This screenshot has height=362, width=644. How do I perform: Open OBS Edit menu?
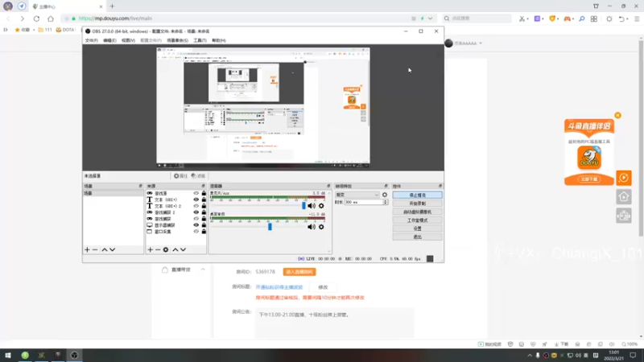point(109,40)
